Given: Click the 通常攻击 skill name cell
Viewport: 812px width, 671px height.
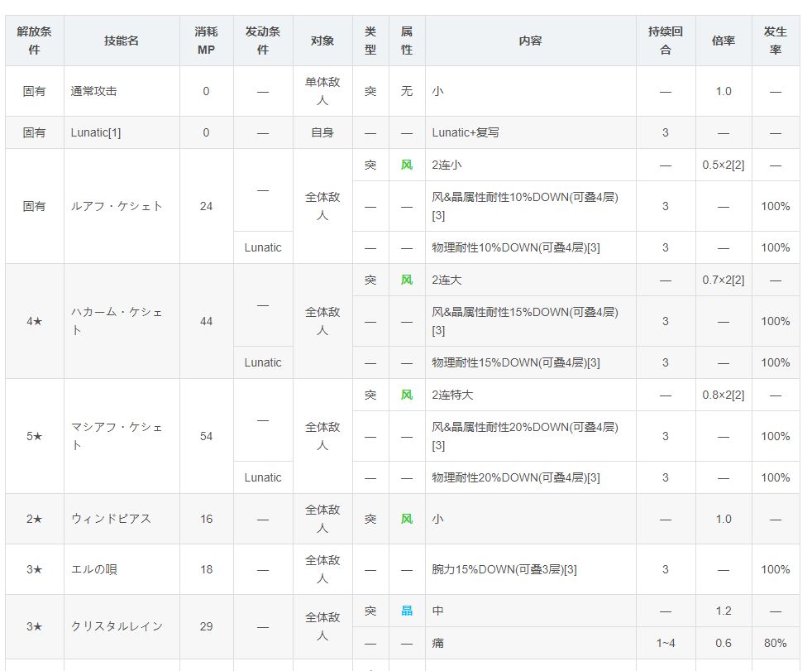Looking at the screenshot, I should click(94, 91).
